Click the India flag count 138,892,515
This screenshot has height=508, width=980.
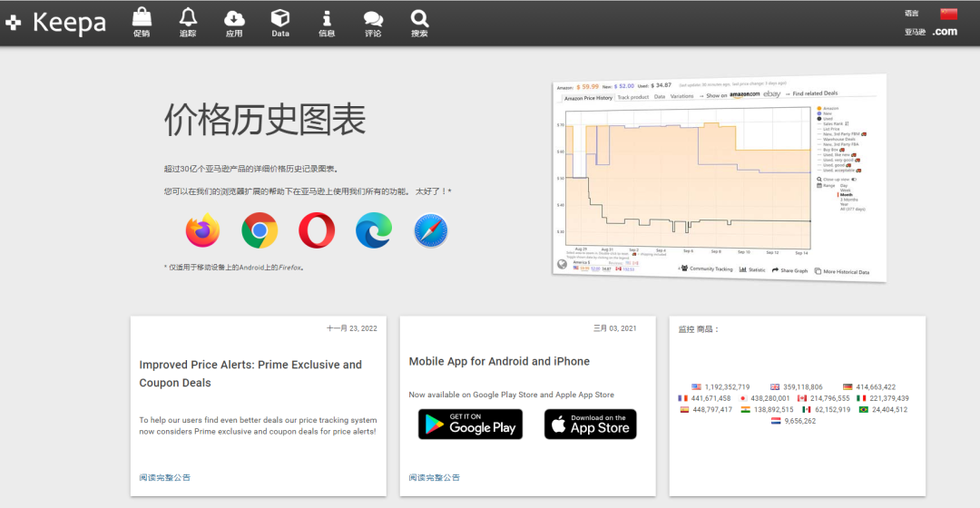pyautogui.click(x=767, y=410)
